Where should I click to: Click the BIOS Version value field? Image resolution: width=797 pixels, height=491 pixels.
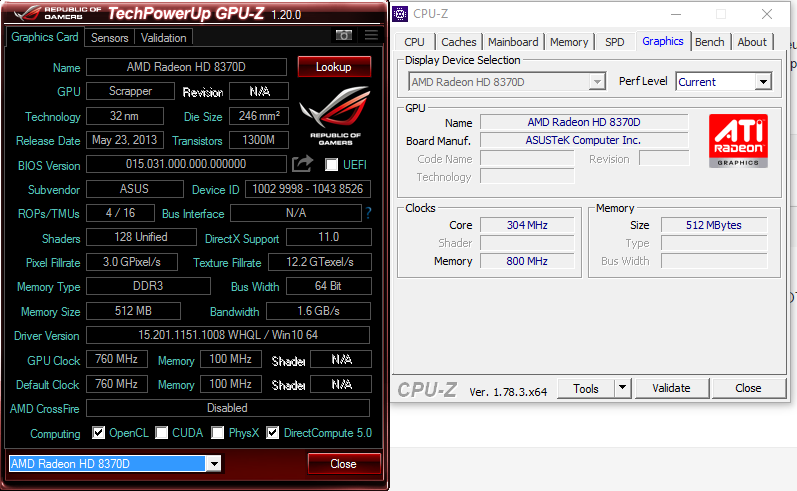pos(186,164)
